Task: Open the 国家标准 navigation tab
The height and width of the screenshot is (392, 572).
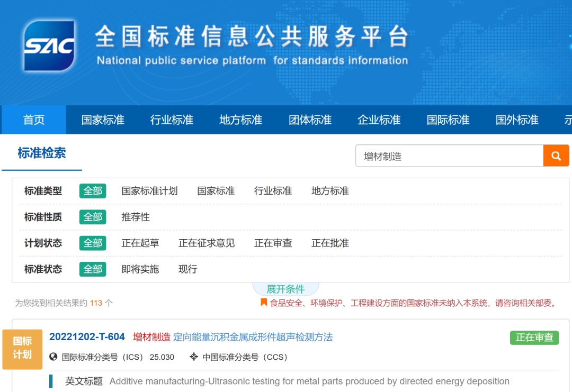Action: click(103, 120)
